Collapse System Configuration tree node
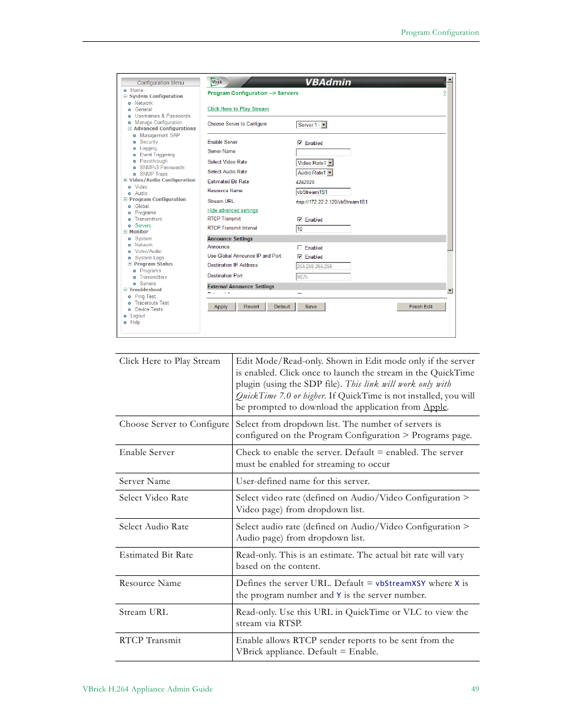562x728 pixels. pos(125,96)
